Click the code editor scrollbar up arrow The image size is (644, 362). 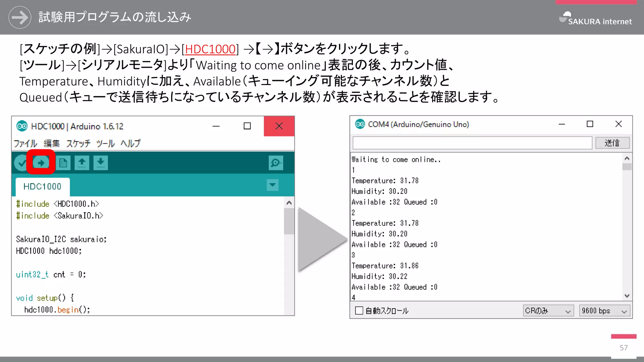(289, 203)
